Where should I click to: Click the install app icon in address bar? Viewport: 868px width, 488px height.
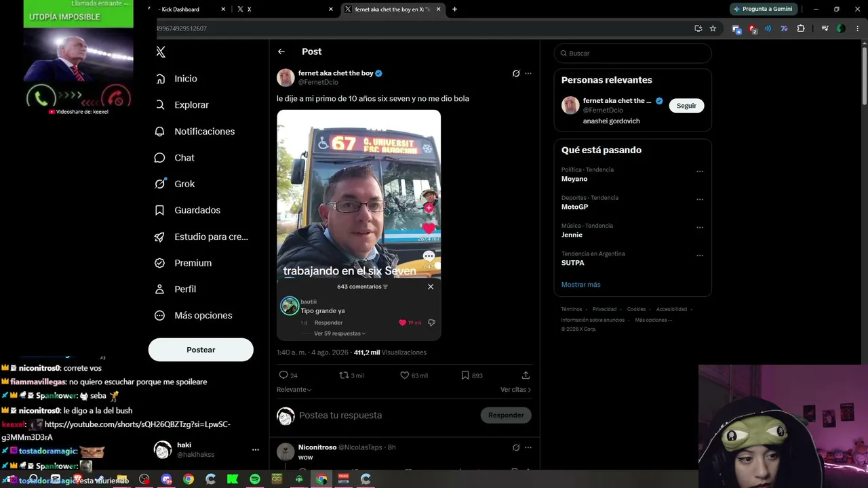(x=698, y=28)
